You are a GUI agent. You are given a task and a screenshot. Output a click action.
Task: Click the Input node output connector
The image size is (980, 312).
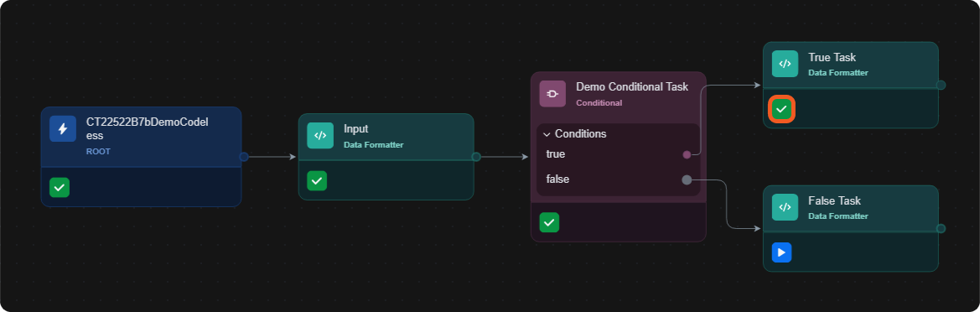[476, 157]
